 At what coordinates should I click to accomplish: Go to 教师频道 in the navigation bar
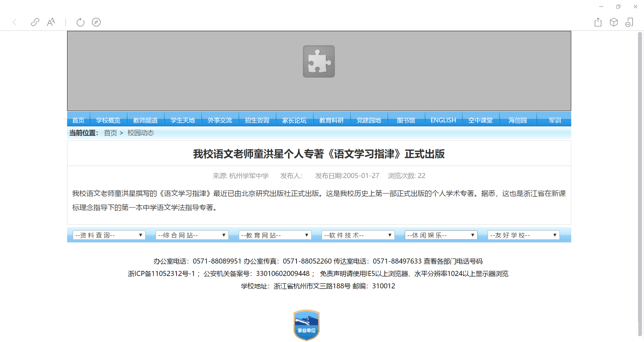point(145,120)
